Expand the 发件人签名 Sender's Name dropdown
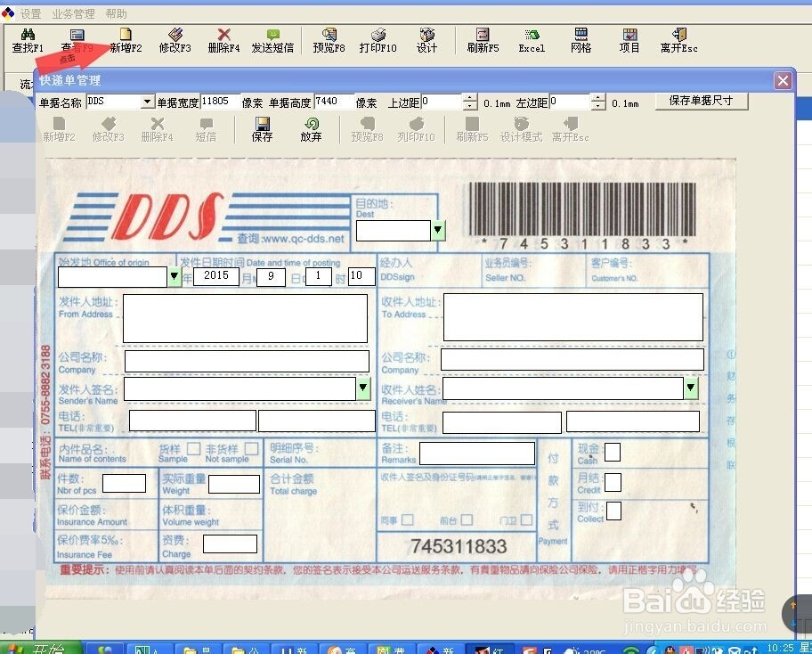 click(x=363, y=388)
